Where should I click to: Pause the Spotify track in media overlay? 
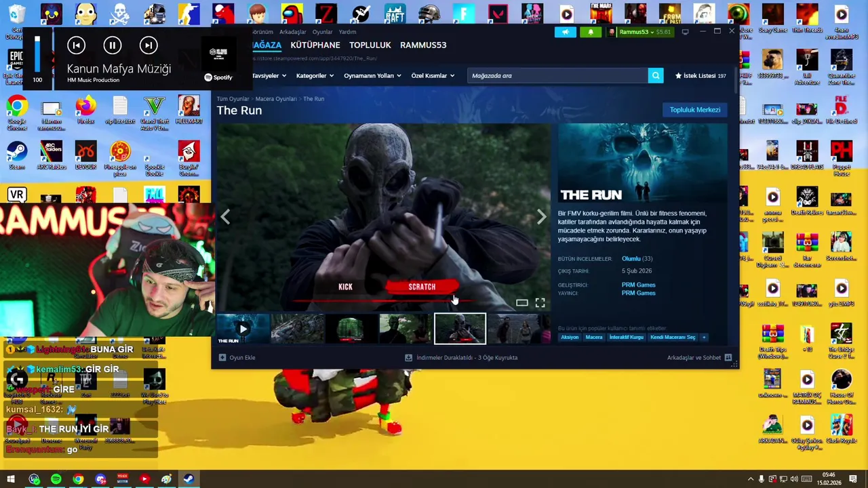(x=113, y=45)
